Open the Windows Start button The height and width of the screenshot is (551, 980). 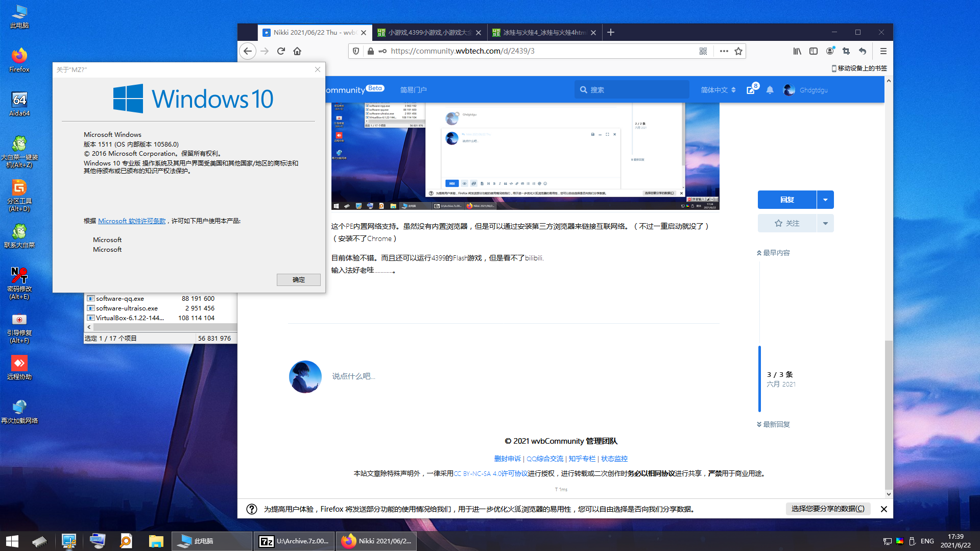point(12,541)
